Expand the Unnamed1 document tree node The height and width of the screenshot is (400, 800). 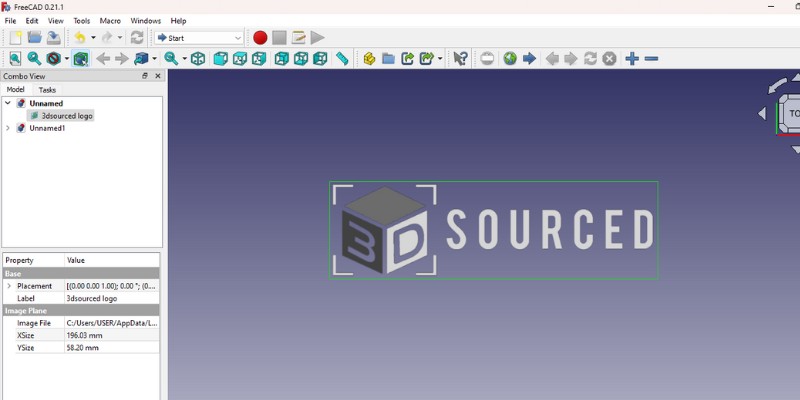click(x=8, y=128)
